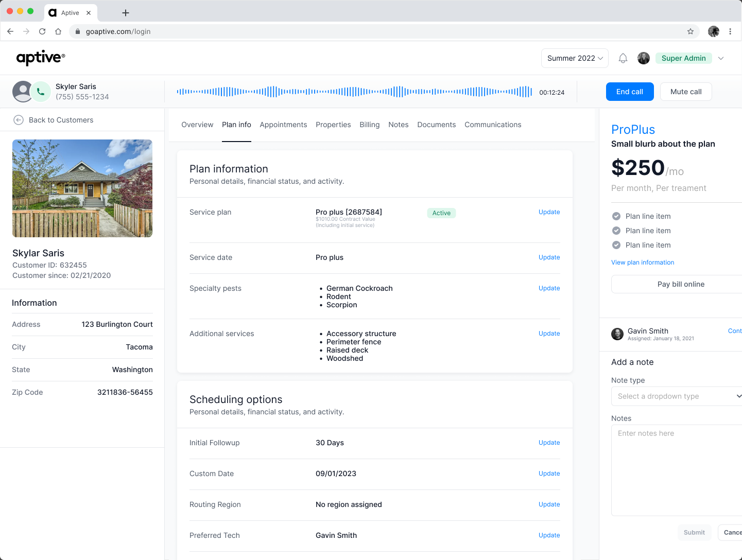Reload the page with refresh icon
The width and height of the screenshot is (742, 560).
pos(42,31)
